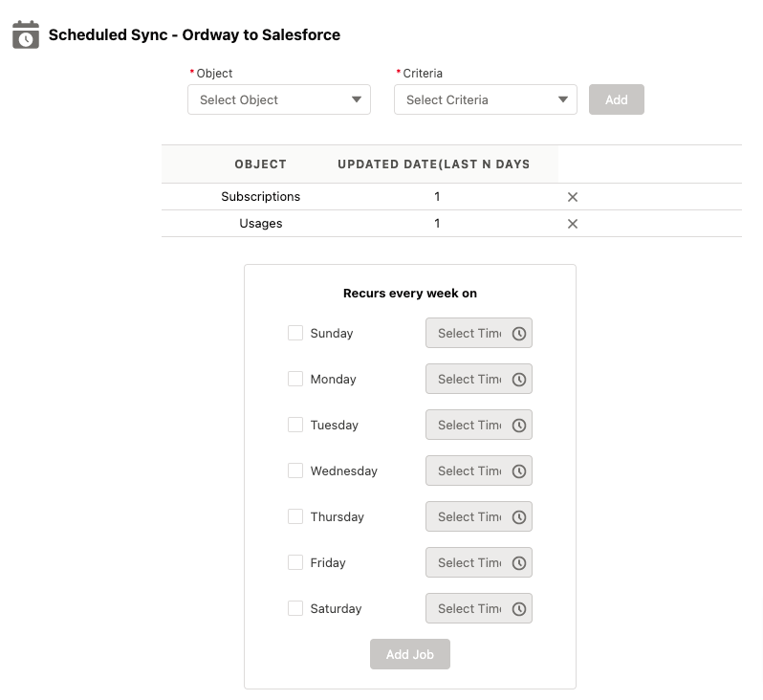Enable the Sunday checkbox

(x=295, y=333)
